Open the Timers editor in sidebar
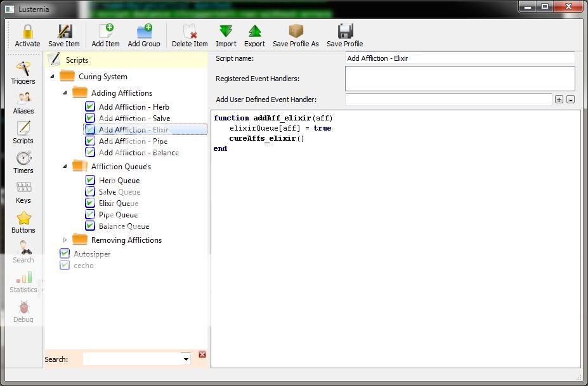588x386 pixels. click(23, 163)
